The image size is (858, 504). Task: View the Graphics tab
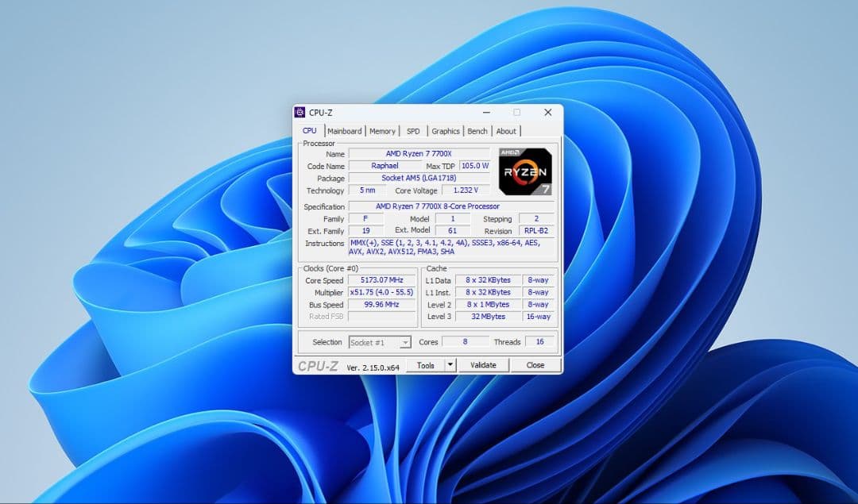[x=445, y=130]
